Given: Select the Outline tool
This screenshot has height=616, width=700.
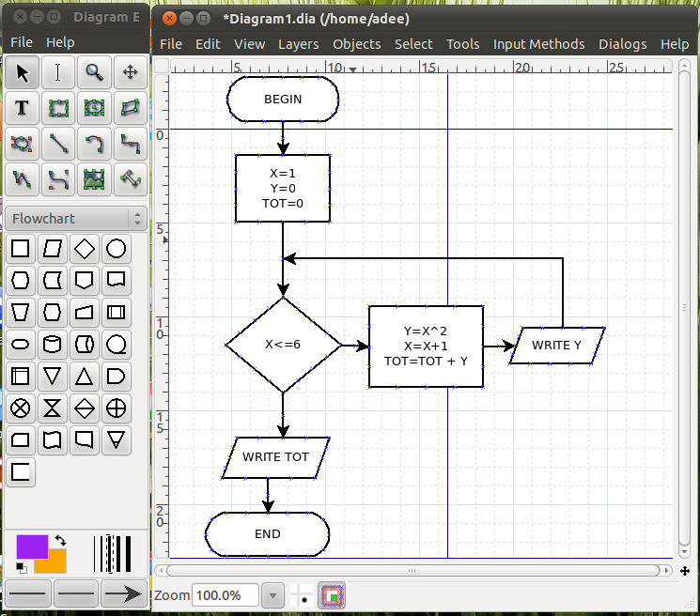Looking at the screenshot, I should point(131,179).
